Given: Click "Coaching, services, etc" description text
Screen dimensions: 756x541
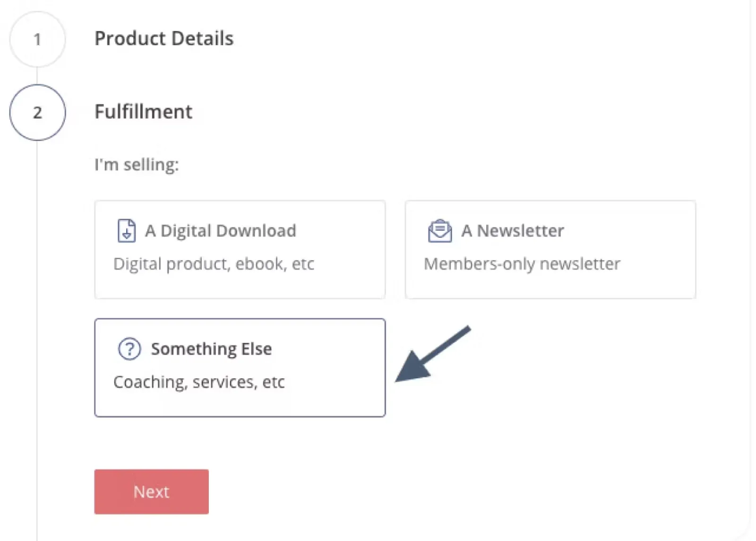Looking at the screenshot, I should pyautogui.click(x=199, y=382).
